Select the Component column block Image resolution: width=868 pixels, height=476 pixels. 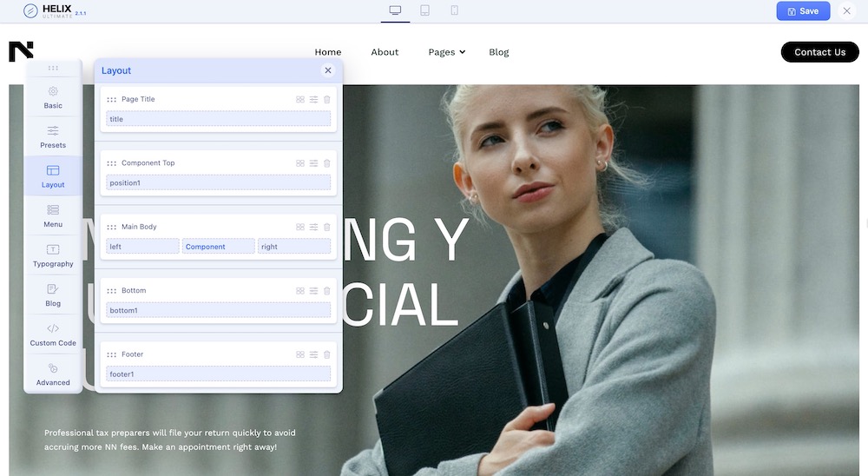pos(218,246)
